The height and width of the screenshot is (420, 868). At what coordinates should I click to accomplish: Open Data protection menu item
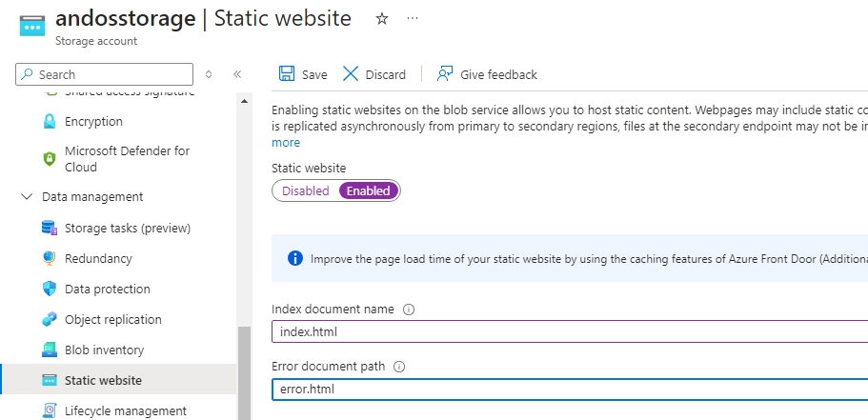(x=109, y=290)
